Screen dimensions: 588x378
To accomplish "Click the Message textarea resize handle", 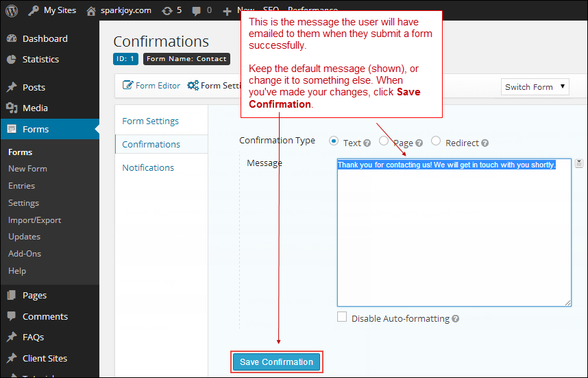I will coord(567,303).
